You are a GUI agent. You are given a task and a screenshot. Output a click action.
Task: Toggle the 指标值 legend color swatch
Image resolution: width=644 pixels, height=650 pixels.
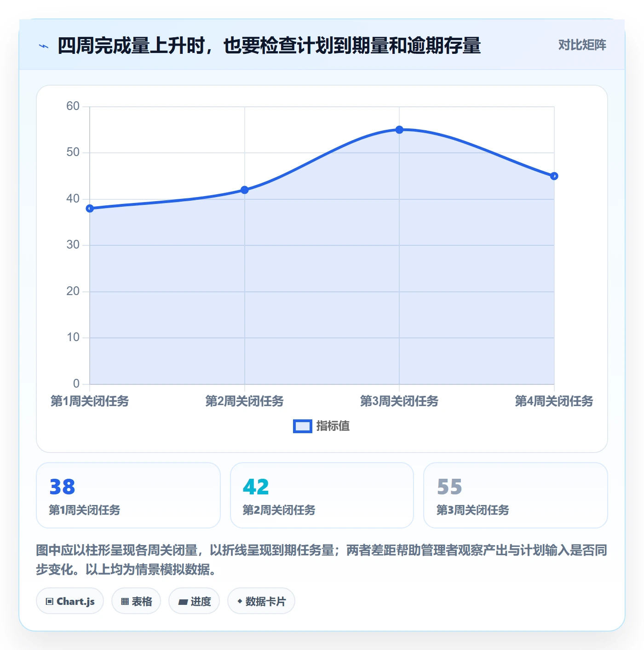303,426
